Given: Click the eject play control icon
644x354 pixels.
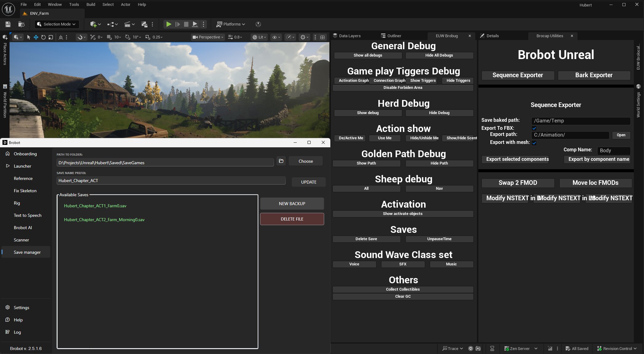Looking at the screenshot, I should [x=195, y=24].
